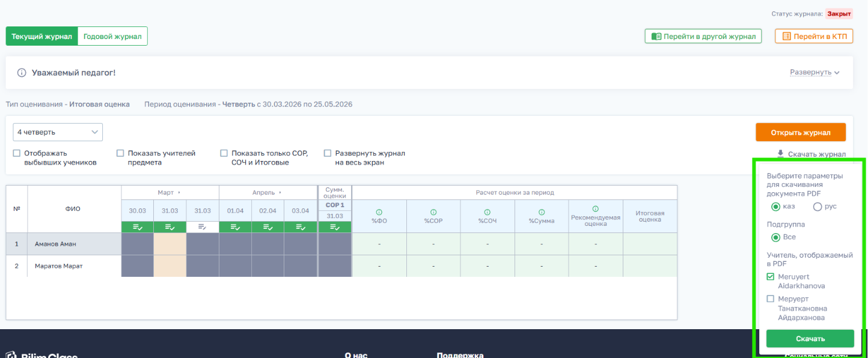Click the lesson icon under COP 1 column
The image size is (868, 358).
(x=335, y=227)
